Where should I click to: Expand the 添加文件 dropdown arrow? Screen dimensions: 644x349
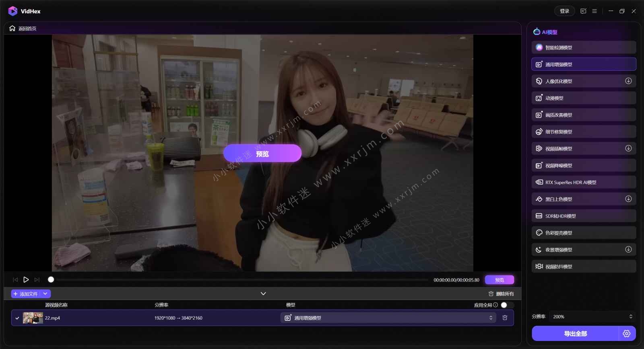(45, 294)
